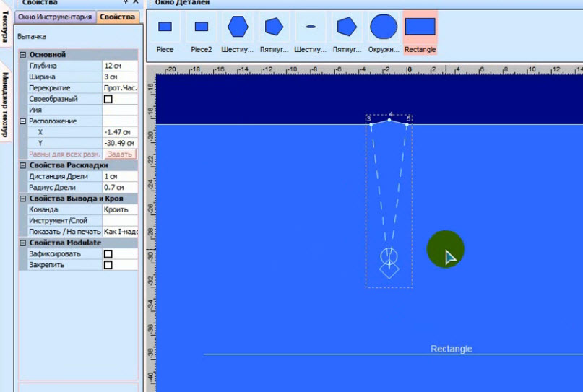583x392 pixels.
Task: Select the Радиус Дрели property label
Action: point(52,187)
